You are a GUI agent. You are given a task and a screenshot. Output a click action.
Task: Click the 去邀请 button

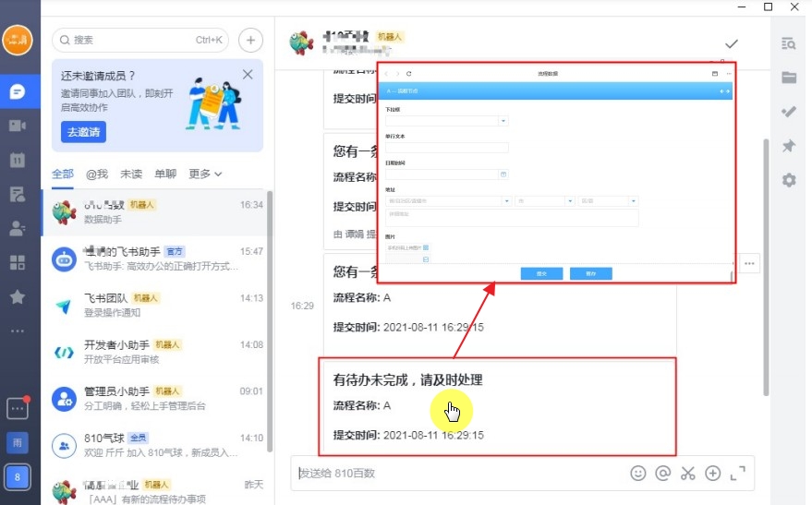point(83,132)
